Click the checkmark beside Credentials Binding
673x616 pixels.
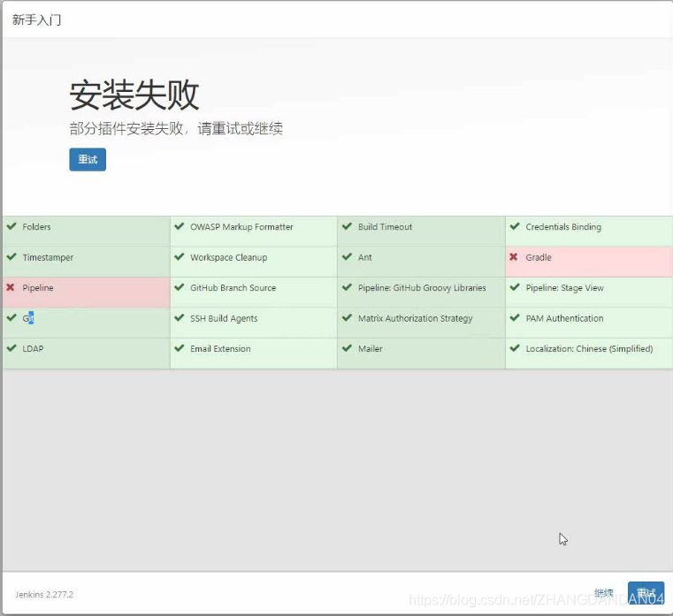pos(515,226)
